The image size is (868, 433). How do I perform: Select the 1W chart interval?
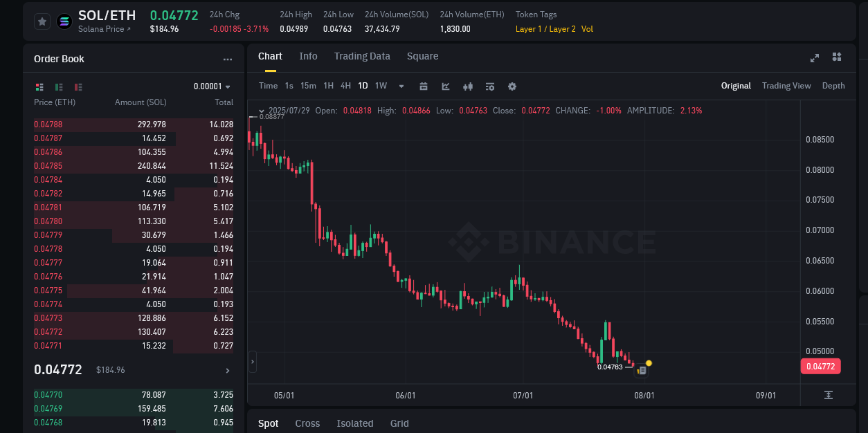(x=381, y=86)
